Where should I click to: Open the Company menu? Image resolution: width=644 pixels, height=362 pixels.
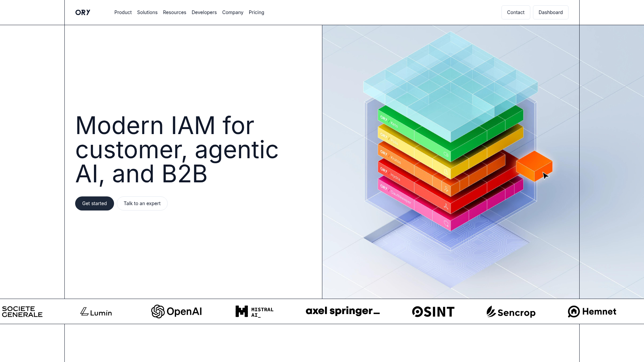pos(232,12)
